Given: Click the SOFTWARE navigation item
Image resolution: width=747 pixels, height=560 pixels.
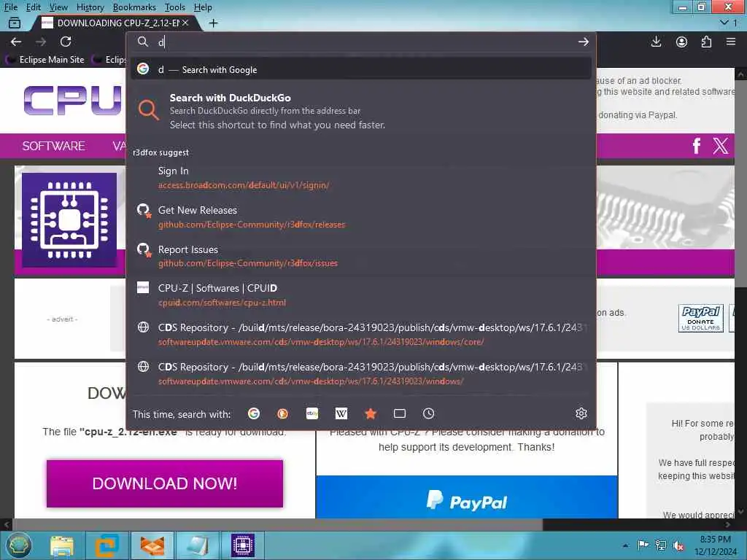Looking at the screenshot, I should point(53,146).
